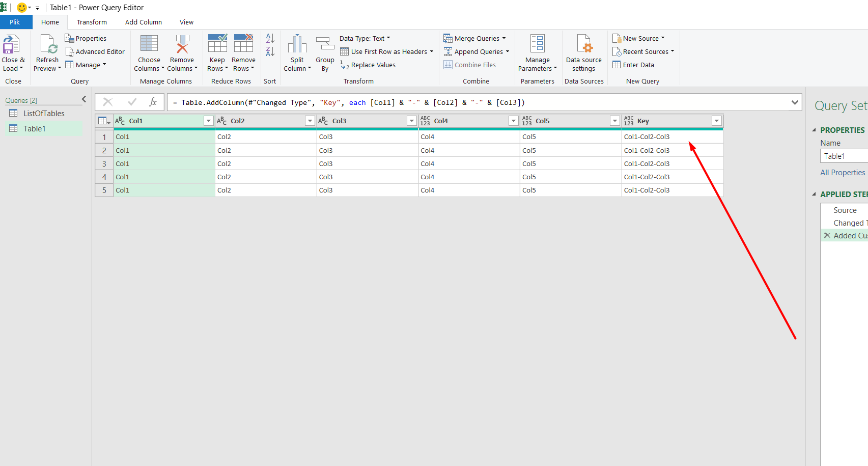The width and height of the screenshot is (868, 466).
Task: Open Quick Access Toolbar customize arrow
Action: point(37,8)
